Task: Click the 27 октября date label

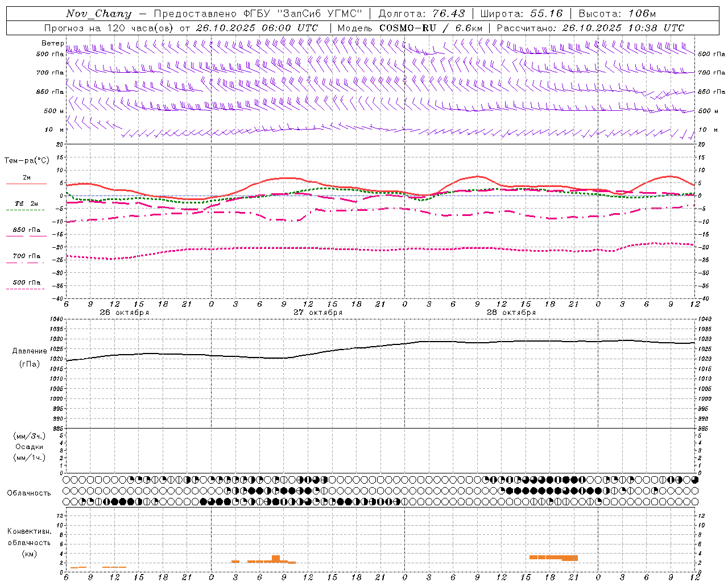Action: click(318, 313)
